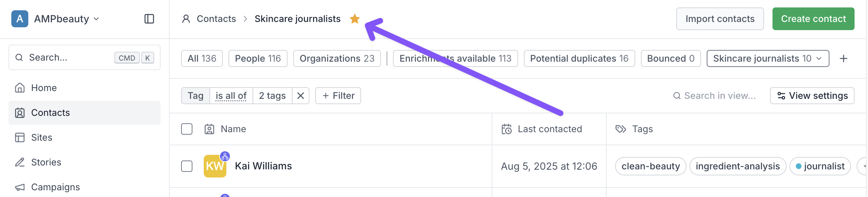The width and height of the screenshot is (868, 197).
Task: Click the Import contacts button
Action: click(720, 19)
